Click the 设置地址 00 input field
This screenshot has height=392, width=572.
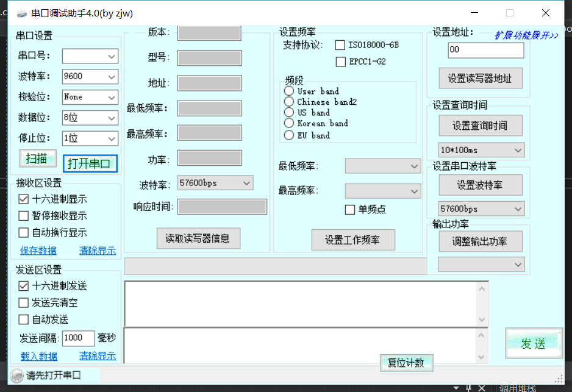[486, 50]
